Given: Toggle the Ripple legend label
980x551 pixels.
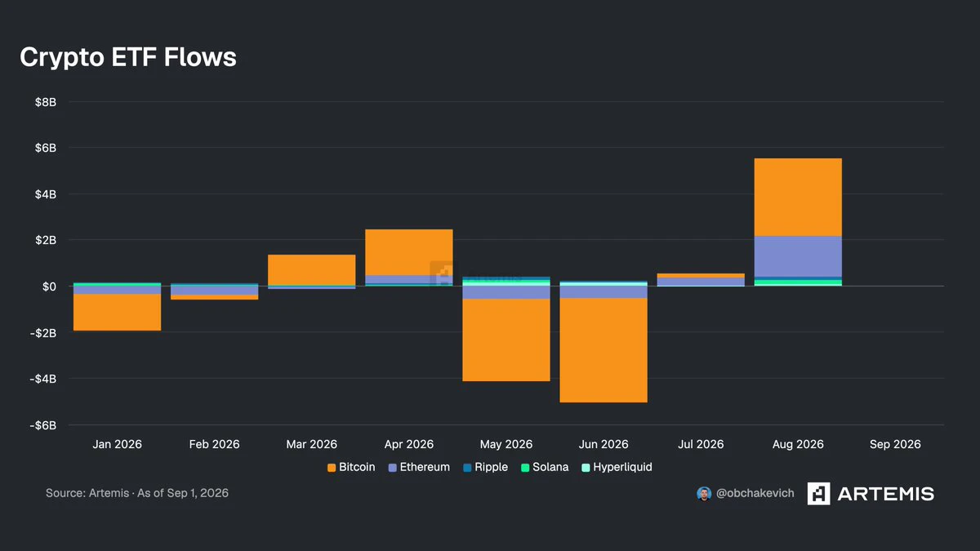Looking at the screenshot, I should [x=491, y=468].
